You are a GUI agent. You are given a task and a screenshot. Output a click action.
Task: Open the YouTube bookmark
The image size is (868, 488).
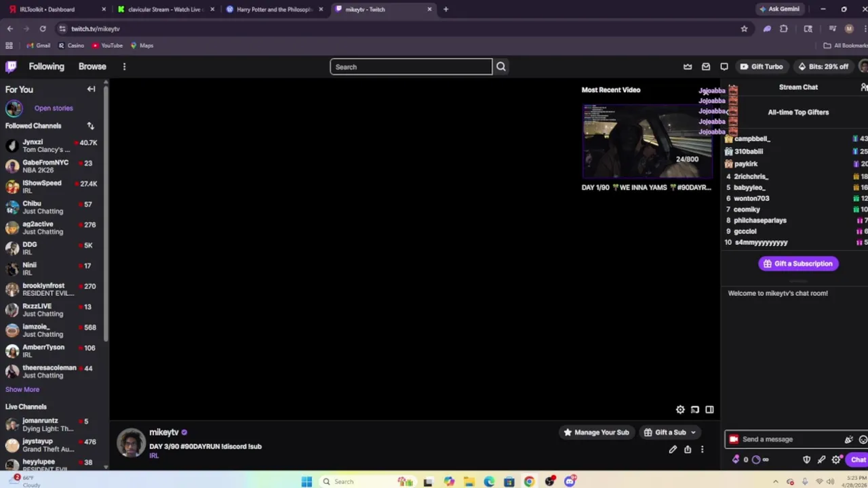click(x=107, y=45)
